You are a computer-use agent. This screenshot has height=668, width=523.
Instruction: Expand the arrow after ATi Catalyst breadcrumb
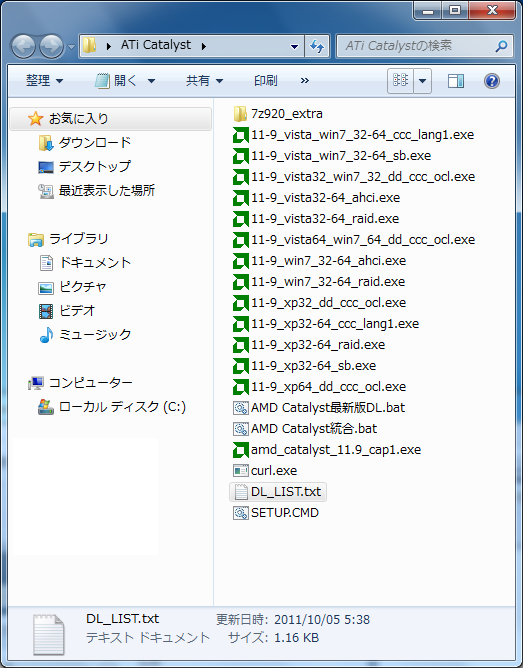tap(204, 46)
